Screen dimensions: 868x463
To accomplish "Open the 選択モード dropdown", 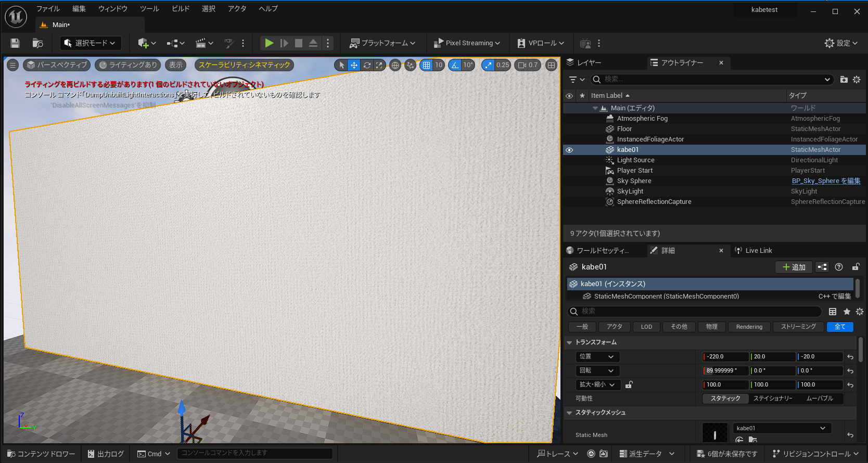I will pyautogui.click(x=91, y=43).
